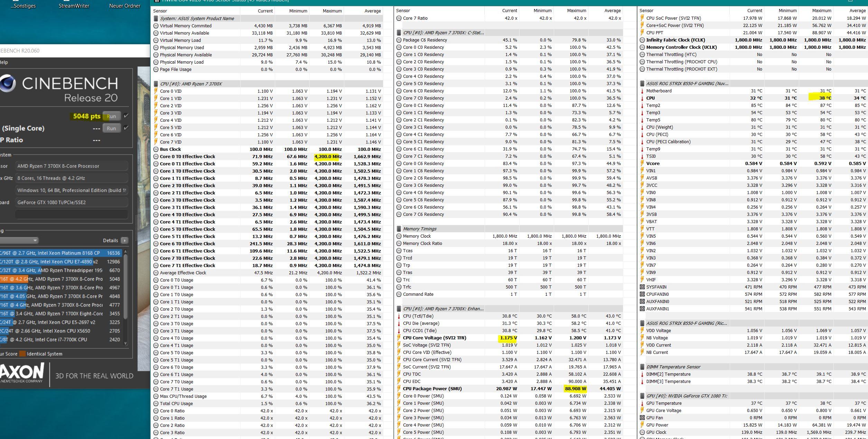The width and height of the screenshot is (868, 439).
Task: Click the lightning icon beside CPU Core Voltage (SVI2 TFN)
Action: pos(399,338)
